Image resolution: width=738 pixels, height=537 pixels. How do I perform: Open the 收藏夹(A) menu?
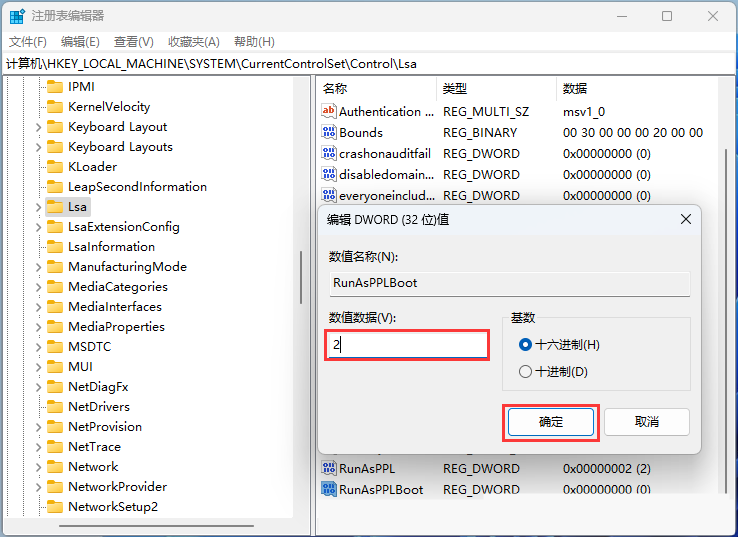pyautogui.click(x=194, y=42)
